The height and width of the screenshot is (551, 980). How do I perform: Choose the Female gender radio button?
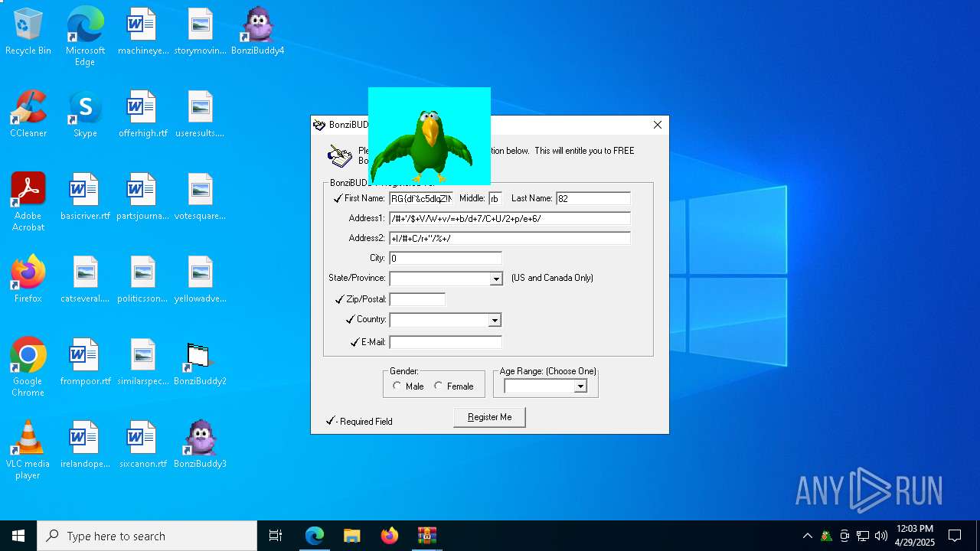[x=438, y=386]
